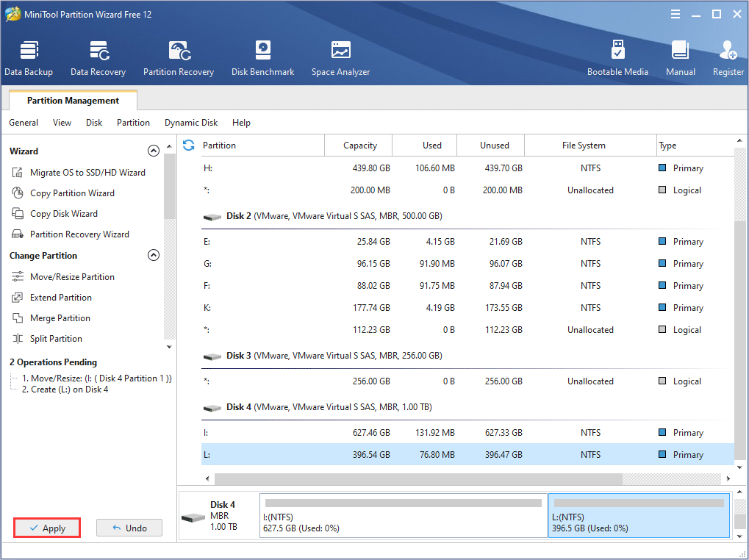Image resolution: width=749 pixels, height=560 pixels.
Task: Launch Data Recovery from the toolbar
Action: tap(98, 59)
